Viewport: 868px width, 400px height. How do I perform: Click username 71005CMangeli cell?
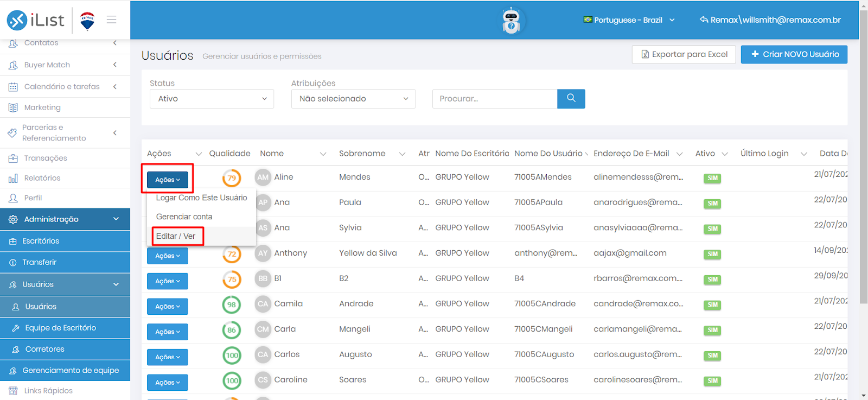(544, 329)
